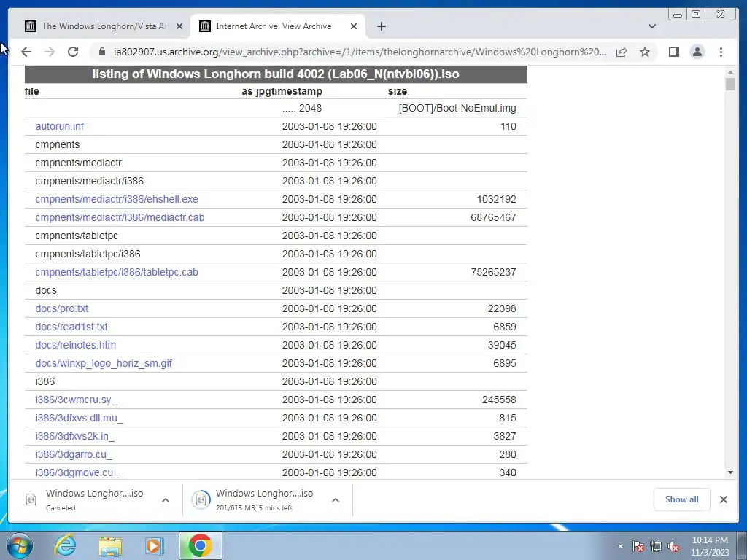
Task: Open network tray icon
Action: click(656, 546)
